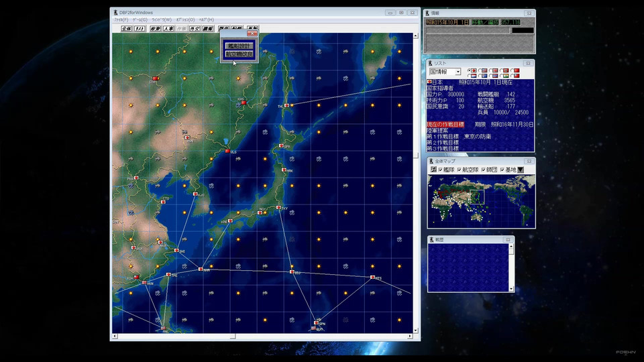
Task: Click the 戦歴 panel scroll down arrow
Action: click(x=511, y=289)
